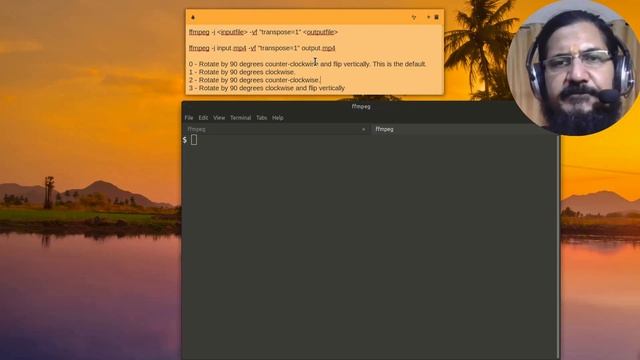
Task: Click the '0 - Rotate by 90 degrees counter-clockwise and flip' line
Action: pos(307,64)
